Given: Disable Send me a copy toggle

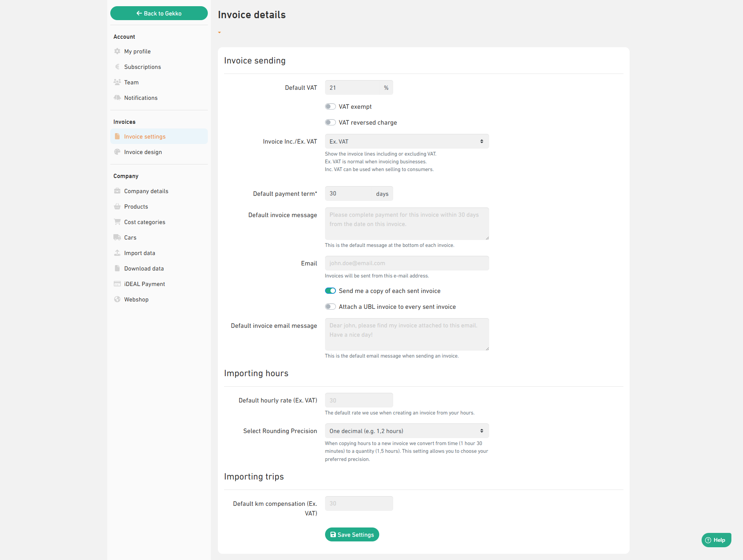Looking at the screenshot, I should (330, 291).
